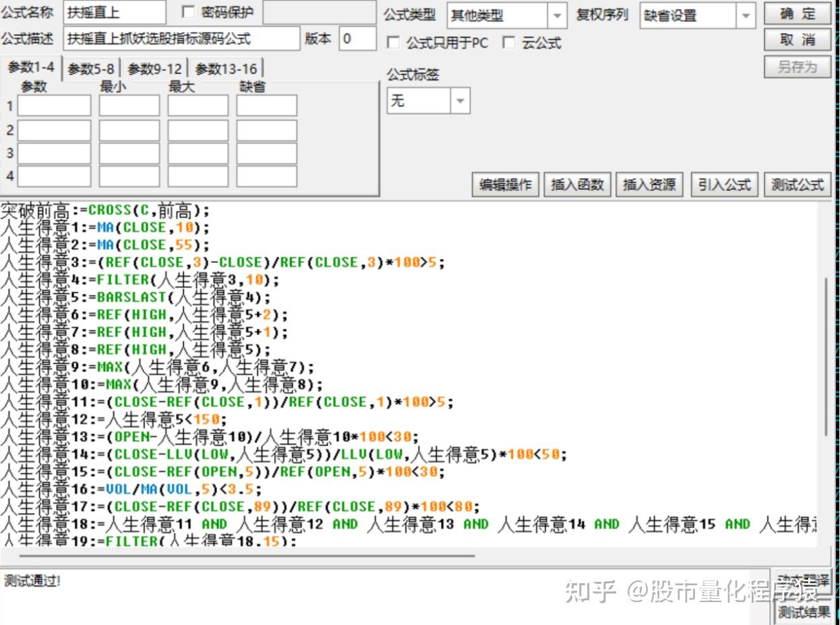Open the 编辑操作 menu button
840x625 pixels.
[x=506, y=185]
